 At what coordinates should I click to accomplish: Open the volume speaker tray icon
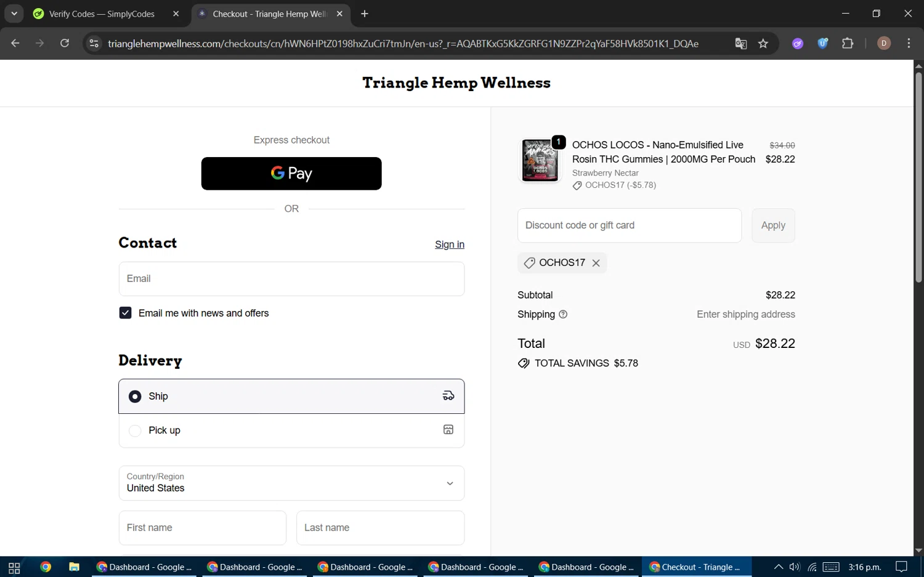pyautogui.click(x=795, y=567)
